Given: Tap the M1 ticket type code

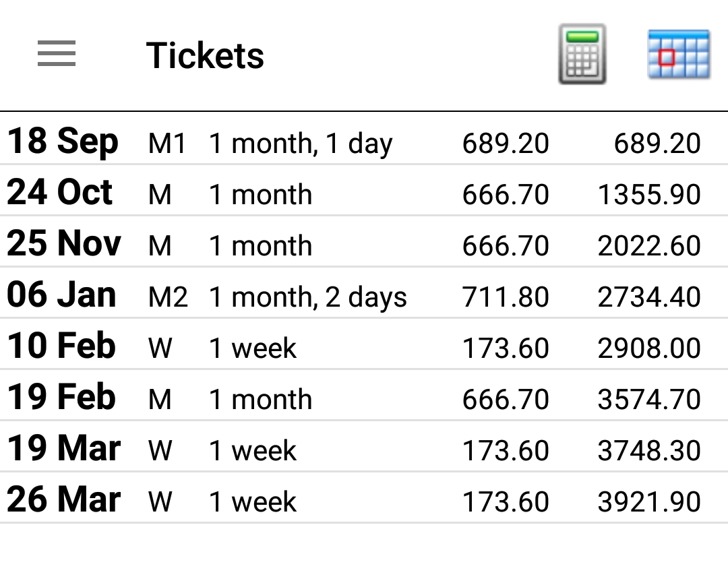Looking at the screenshot, I should pos(167,144).
